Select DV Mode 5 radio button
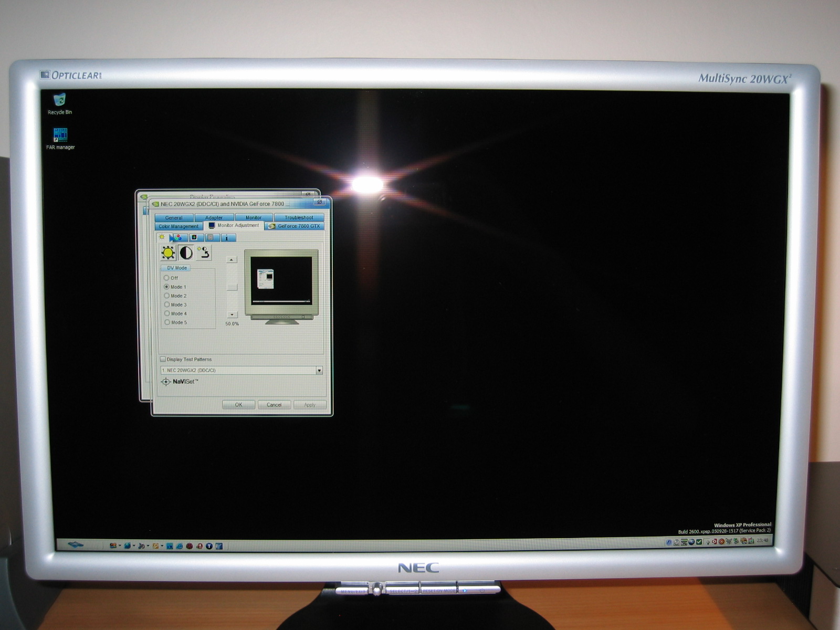Screen dimensions: 840x630 pyautogui.click(x=167, y=322)
